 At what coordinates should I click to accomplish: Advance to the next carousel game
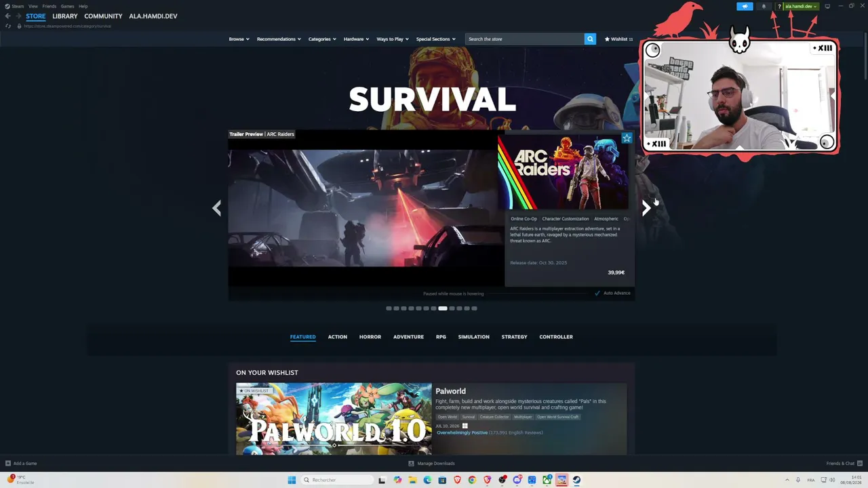(x=646, y=208)
